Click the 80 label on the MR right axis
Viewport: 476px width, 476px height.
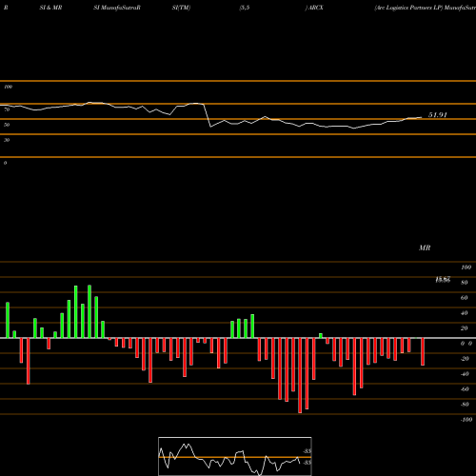coord(465,283)
